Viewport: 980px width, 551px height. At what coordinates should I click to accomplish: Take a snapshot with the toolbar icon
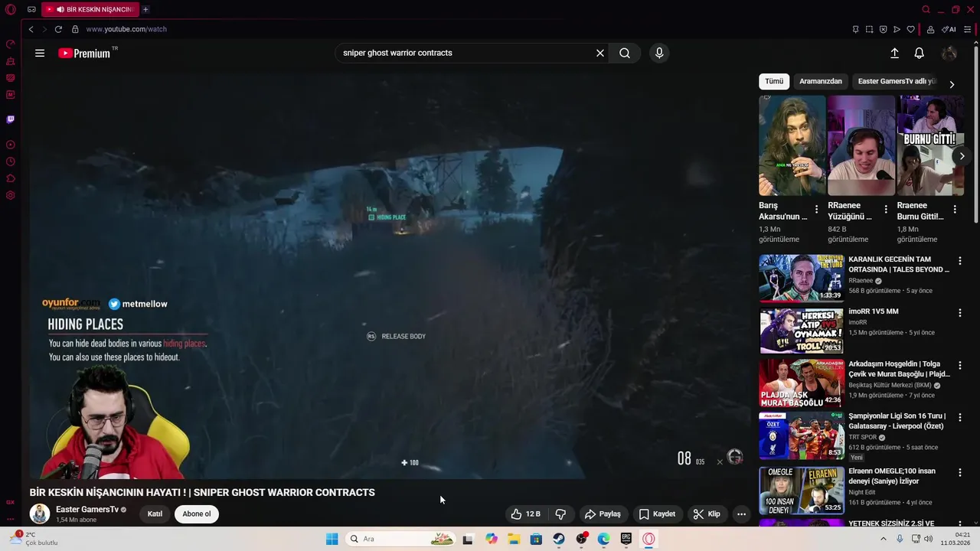pyautogui.click(x=870, y=29)
